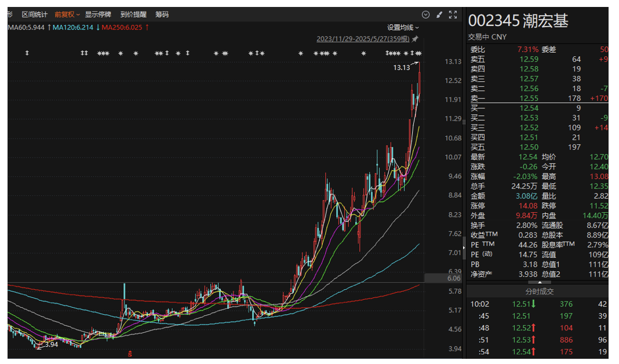This screenshot has width=619, height=364.
Task: Expand the 设置均线 dropdown
Action: click(x=403, y=27)
